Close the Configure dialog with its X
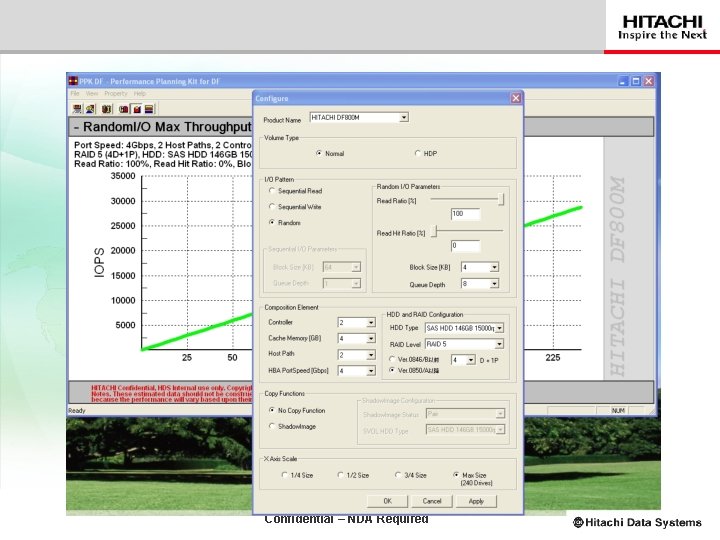Screen dimensions: 720x540 pyautogui.click(x=516, y=98)
